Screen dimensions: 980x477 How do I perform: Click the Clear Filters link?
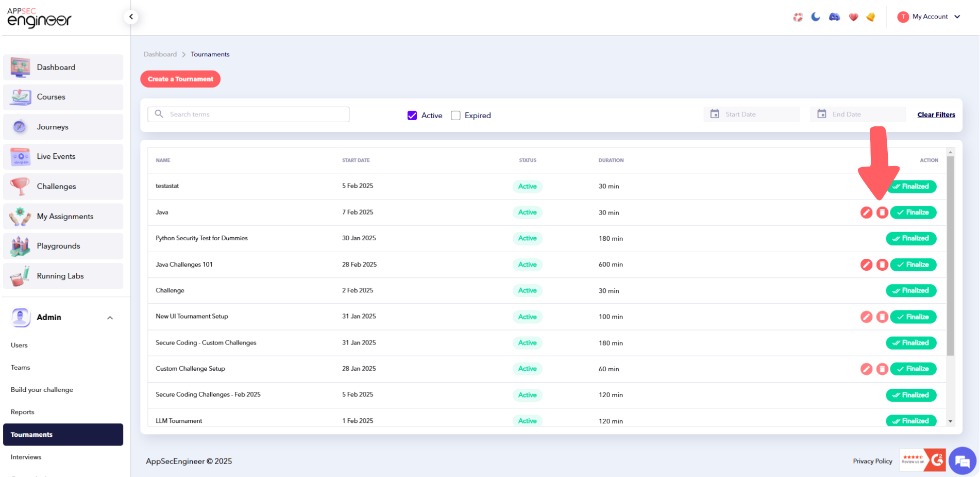tap(936, 114)
